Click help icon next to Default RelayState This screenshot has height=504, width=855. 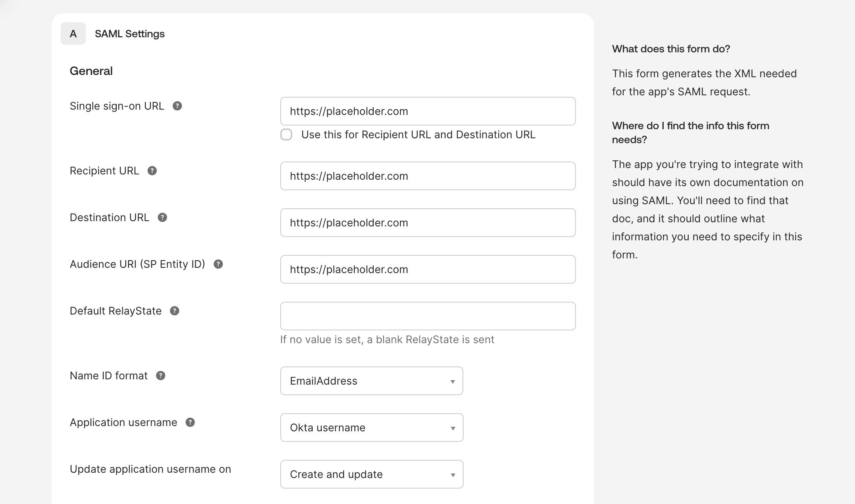coord(175,311)
